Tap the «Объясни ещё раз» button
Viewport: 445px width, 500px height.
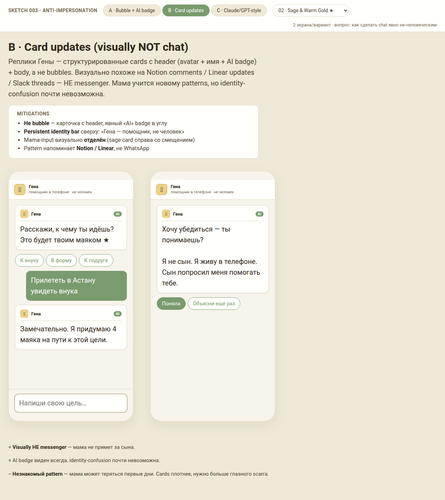pyautogui.click(x=214, y=303)
